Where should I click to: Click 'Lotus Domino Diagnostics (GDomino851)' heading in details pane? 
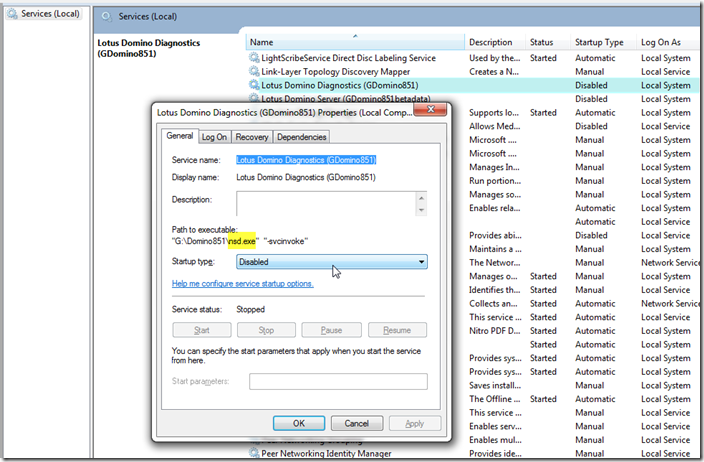(149, 48)
